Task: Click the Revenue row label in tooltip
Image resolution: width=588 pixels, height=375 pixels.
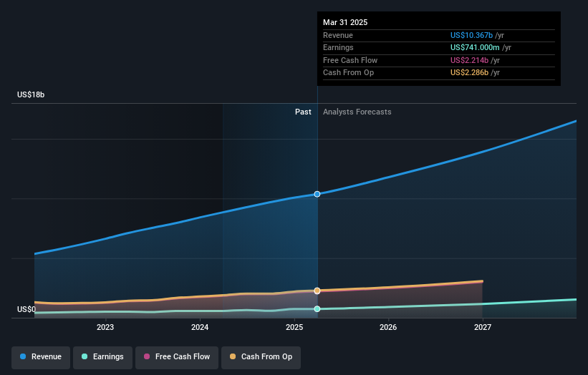Action: 338,35
